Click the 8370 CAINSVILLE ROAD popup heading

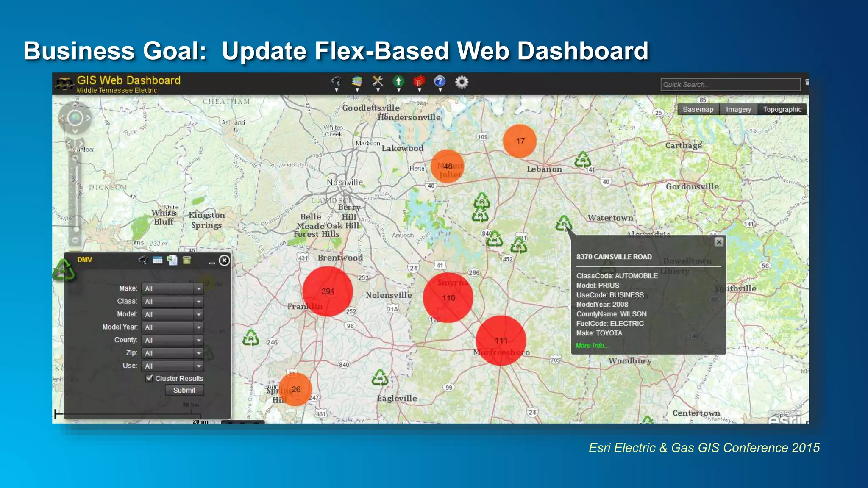tap(614, 257)
